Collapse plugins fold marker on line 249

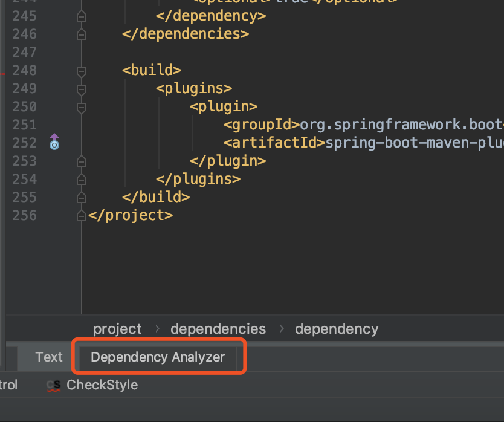pos(82,89)
